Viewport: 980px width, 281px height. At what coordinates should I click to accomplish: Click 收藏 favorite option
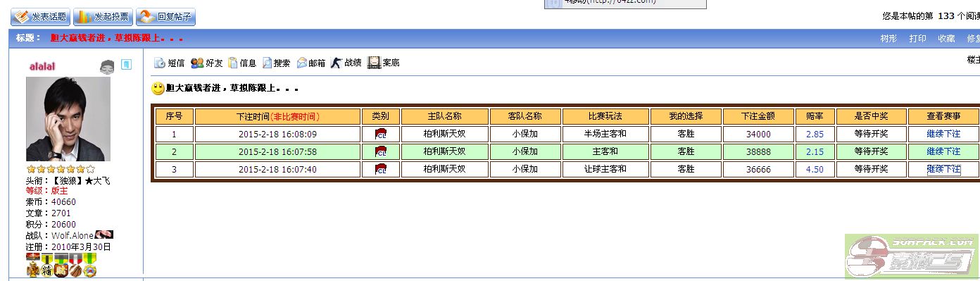946,39
